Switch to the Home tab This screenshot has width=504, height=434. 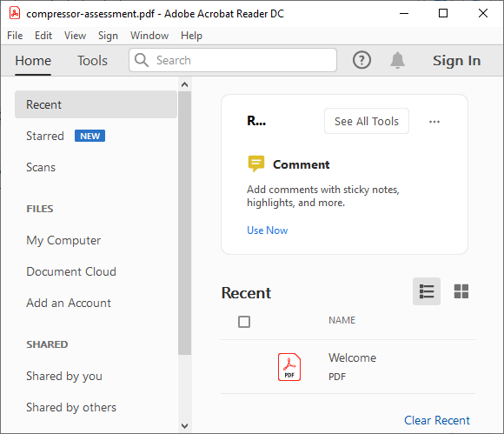33,61
